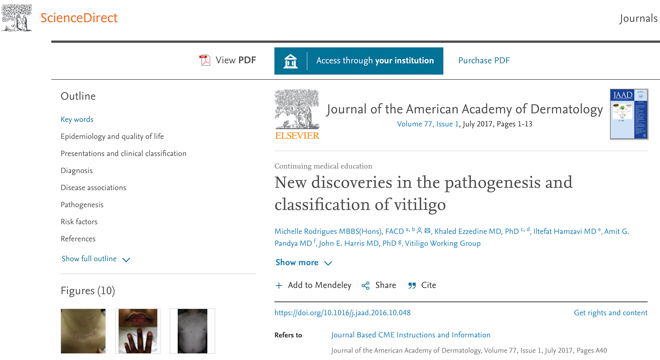Click the Purchase PDF link
The height and width of the screenshot is (360, 660).
(484, 61)
